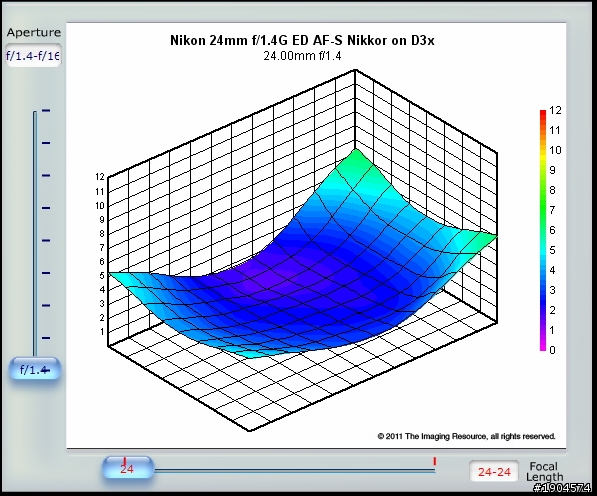Click the 24 focal length slider handle
The height and width of the screenshot is (496, 597).
(128, 468)
